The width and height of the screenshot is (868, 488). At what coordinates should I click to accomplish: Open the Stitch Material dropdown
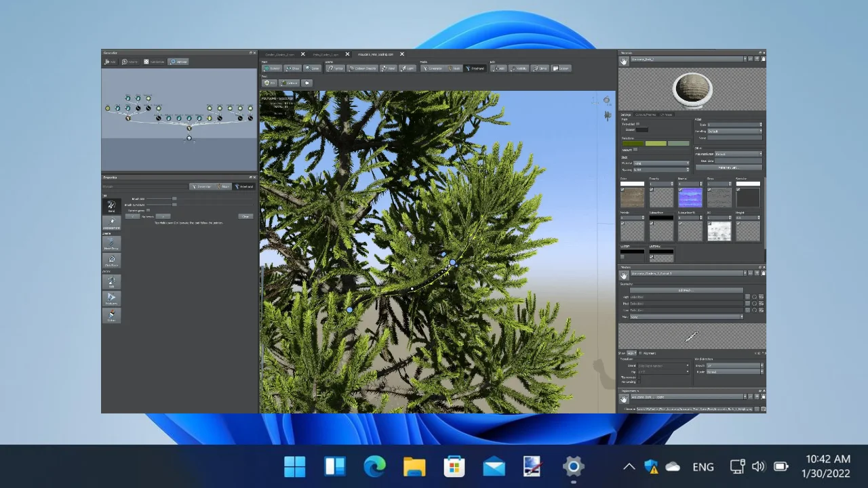coord(661,163)
